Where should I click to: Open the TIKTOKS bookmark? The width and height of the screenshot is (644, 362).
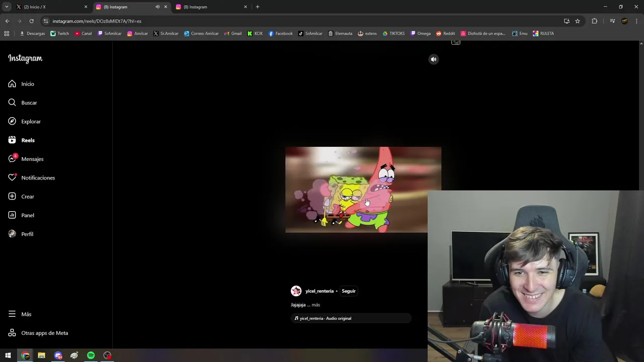pyautogui.click(x=393, y=34)
